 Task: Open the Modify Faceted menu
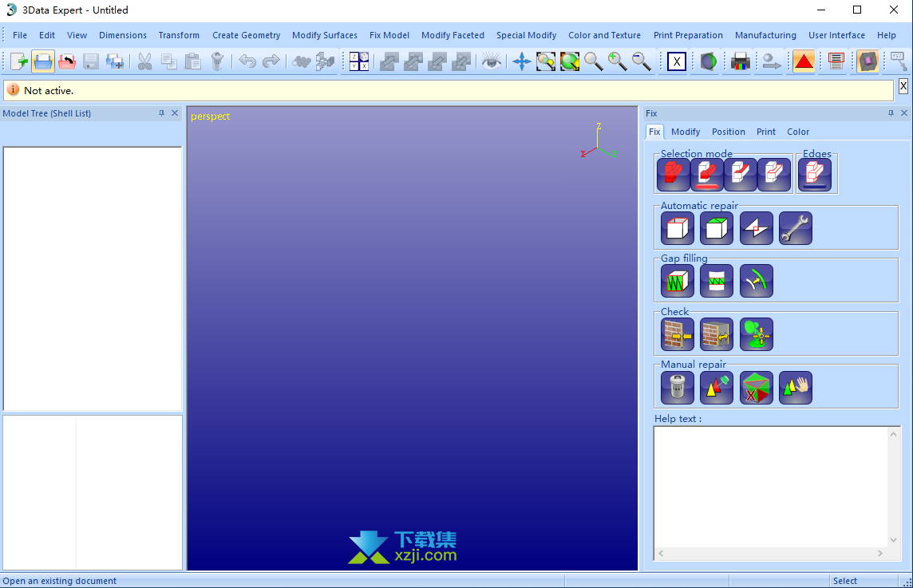[453, 35]
